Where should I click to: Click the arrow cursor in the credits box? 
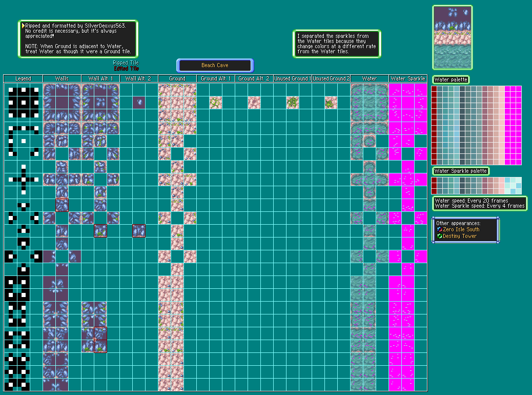click(23, 26)
